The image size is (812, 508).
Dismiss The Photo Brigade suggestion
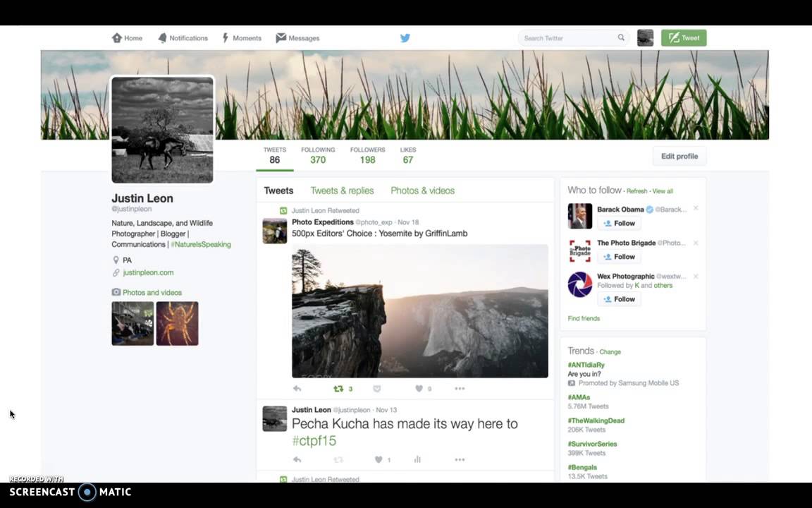pyautogui.click(x=696, y=243)
